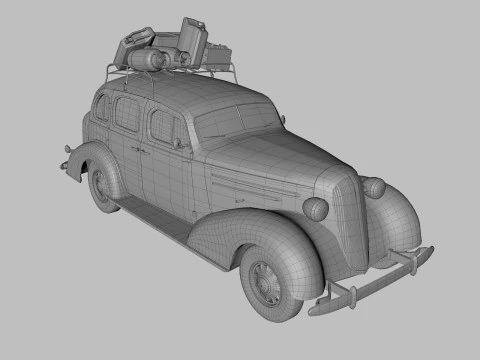Select the cylindrical tank on the roof rack

148,59
